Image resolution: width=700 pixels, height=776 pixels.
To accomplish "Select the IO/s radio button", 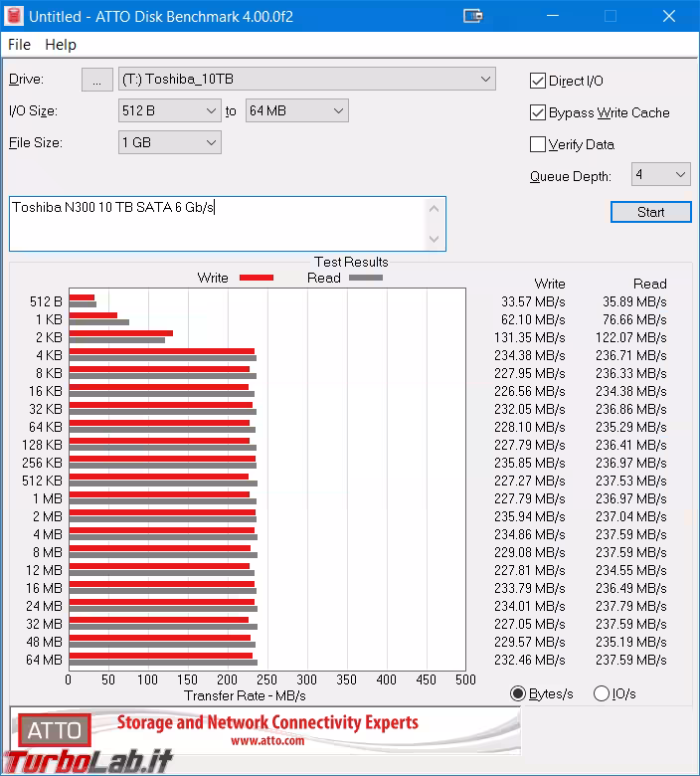I will click(x=601, y=693).
